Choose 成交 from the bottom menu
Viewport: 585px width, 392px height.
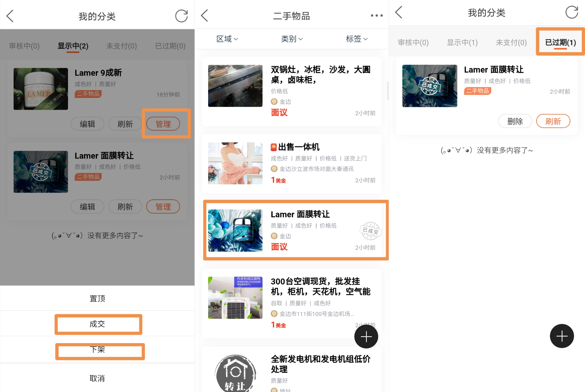tap(97, 324)
